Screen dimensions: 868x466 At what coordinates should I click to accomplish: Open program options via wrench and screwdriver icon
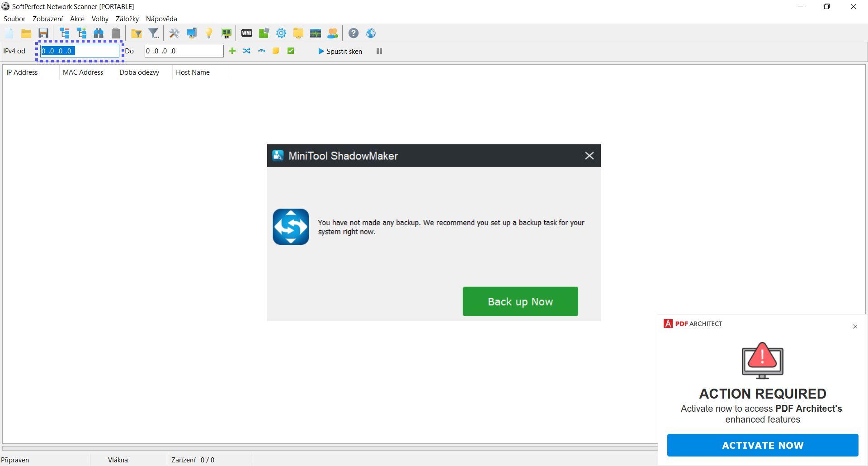174,33
